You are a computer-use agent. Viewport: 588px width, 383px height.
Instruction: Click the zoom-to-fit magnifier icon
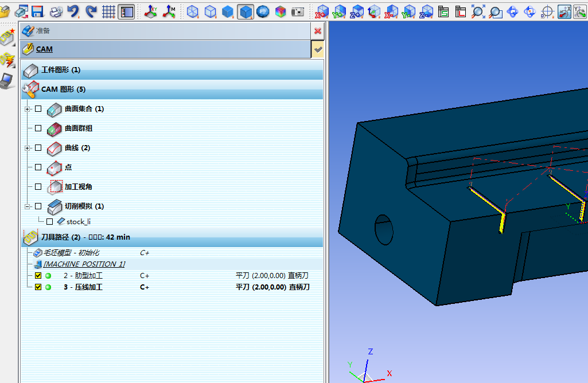[x=477, y=11]
